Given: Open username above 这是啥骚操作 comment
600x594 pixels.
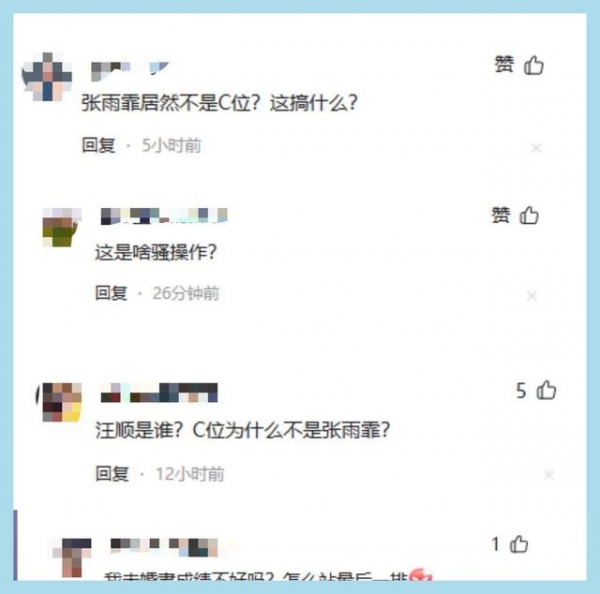Looking at the screenshot, I should 164,216.
